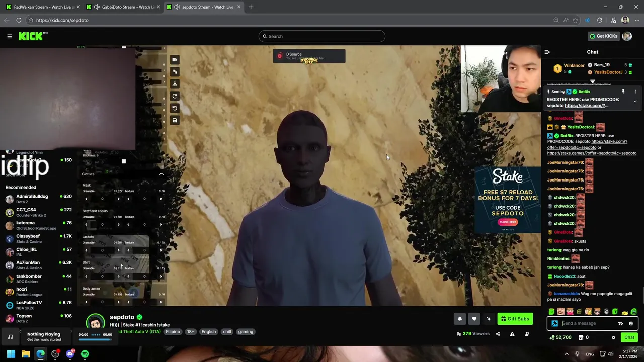This screenshot has height=362, width=644.
Task: Increase Body armor drawable right arrow
Action: pyautogui.click(x=118, y=302)
